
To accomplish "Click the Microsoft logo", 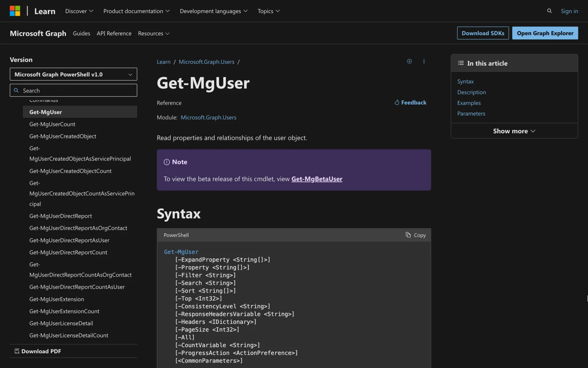I will pos(15,11).
